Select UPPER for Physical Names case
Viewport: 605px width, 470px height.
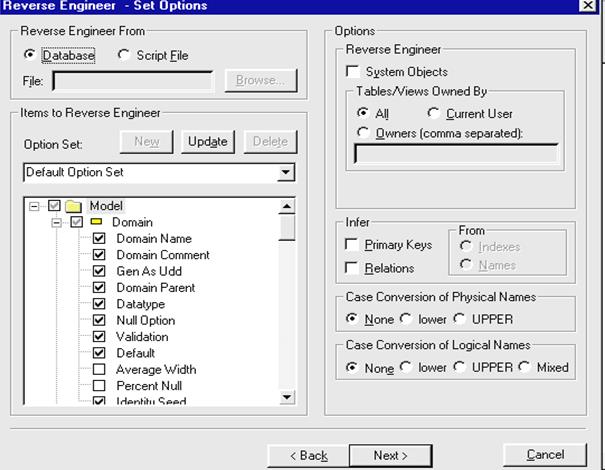point(459,319)
